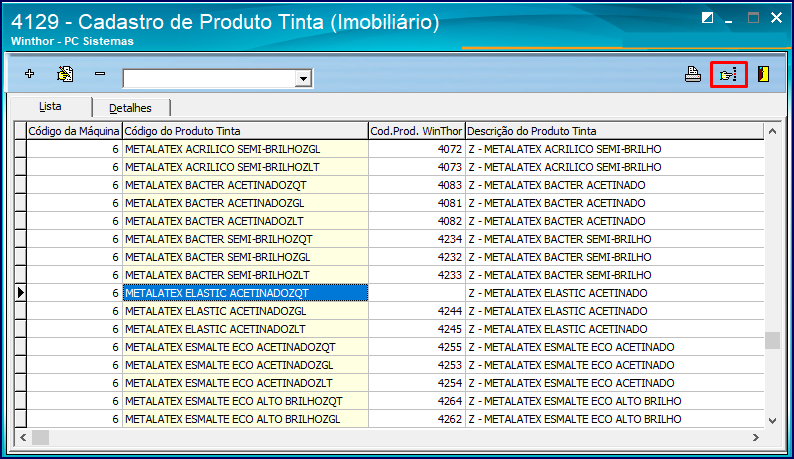This screenshot has height=459, width=794.
Task: Click WinThor code cell 4255
Action: pos(416,347)
